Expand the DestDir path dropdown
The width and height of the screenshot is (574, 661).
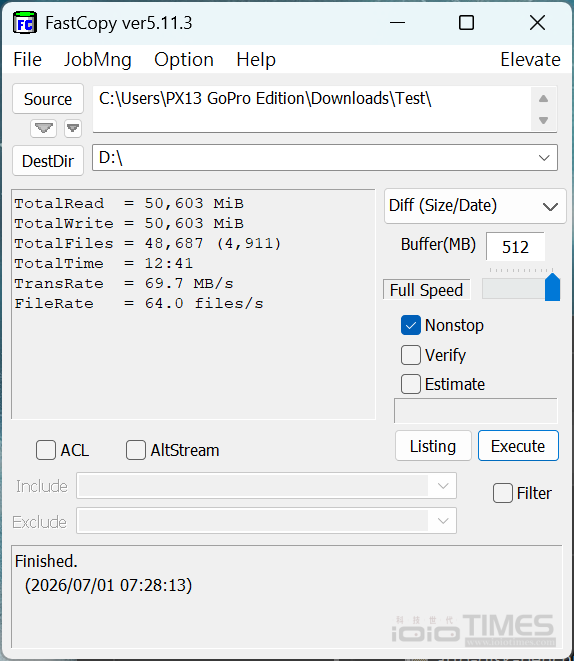pos(544,158)
